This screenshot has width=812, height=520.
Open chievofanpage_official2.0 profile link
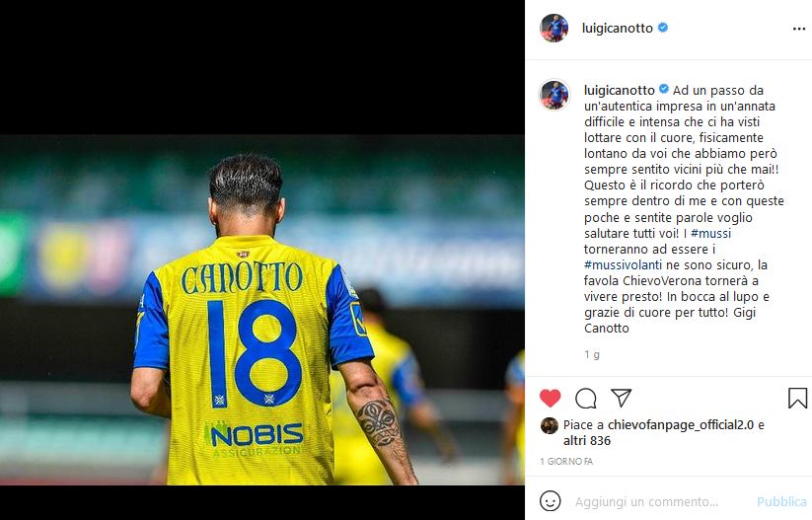(x=681, y=424)
